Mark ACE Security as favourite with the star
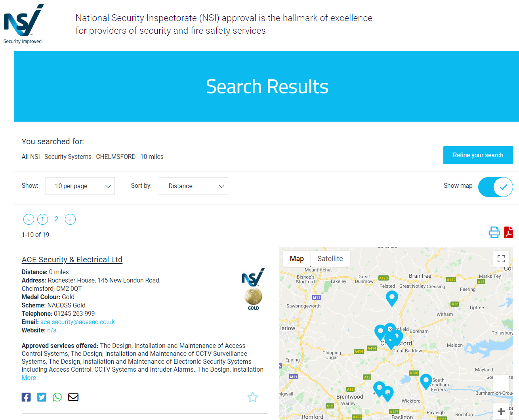 [x=252, y=397]
